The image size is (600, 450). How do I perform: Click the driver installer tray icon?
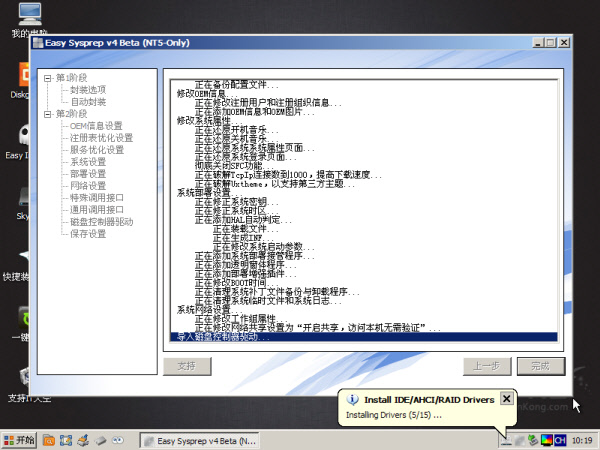click(506, 440)
